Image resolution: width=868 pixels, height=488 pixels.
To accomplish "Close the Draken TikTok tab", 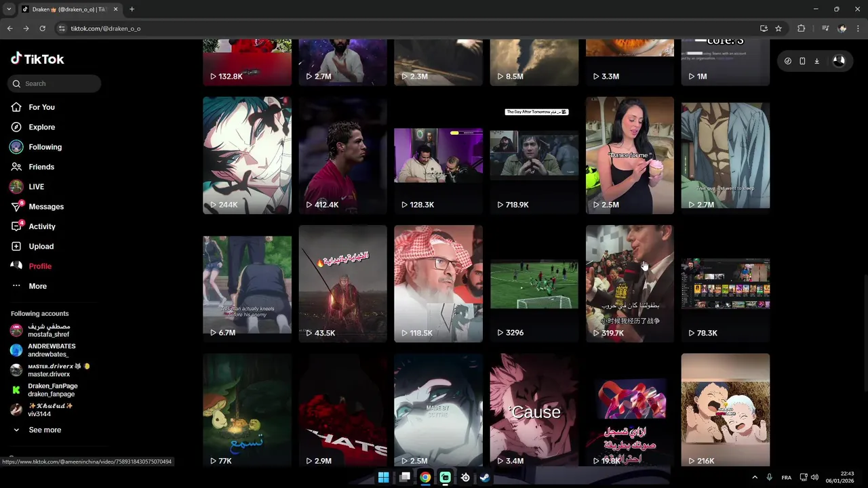I will 115,9.
